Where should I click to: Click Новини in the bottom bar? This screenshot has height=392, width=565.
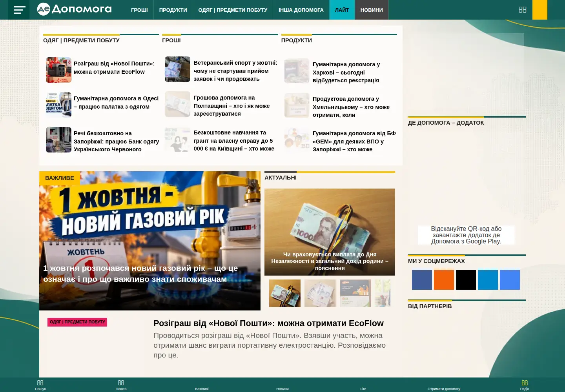282,388
